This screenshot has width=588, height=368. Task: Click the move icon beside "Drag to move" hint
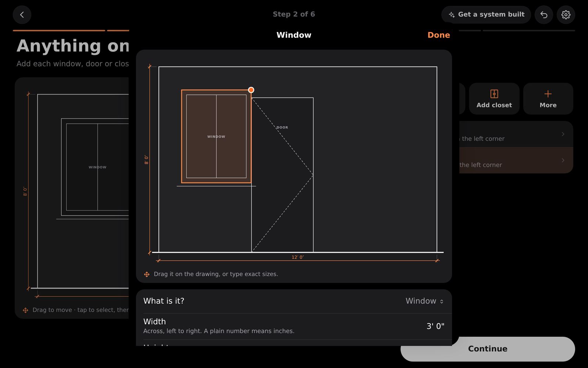pyautogui.click(x=25, y=310)
